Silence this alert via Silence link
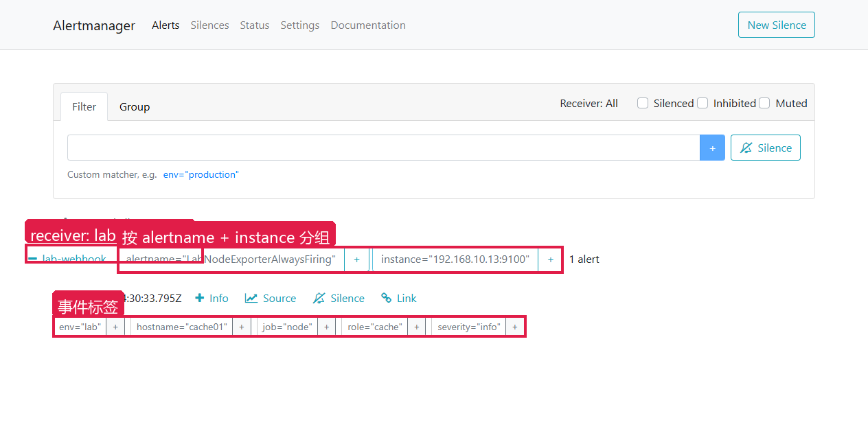Viewport: 868px width, 429px height. 339,298
